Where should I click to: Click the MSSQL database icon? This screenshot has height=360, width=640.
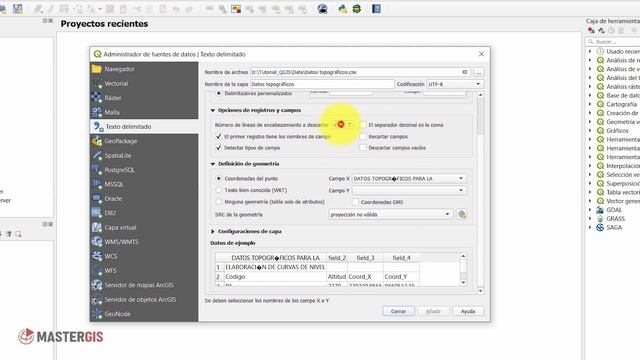[97, 184]
